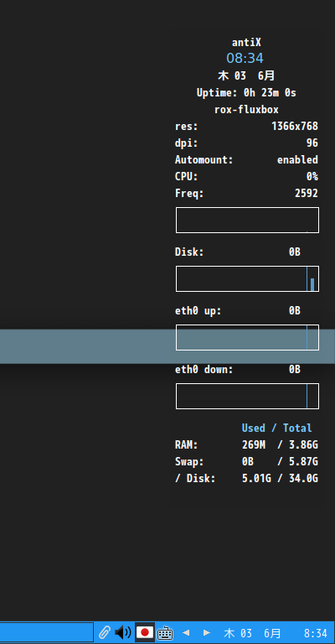Click the Conky date below the blue clock

[246, 75]
